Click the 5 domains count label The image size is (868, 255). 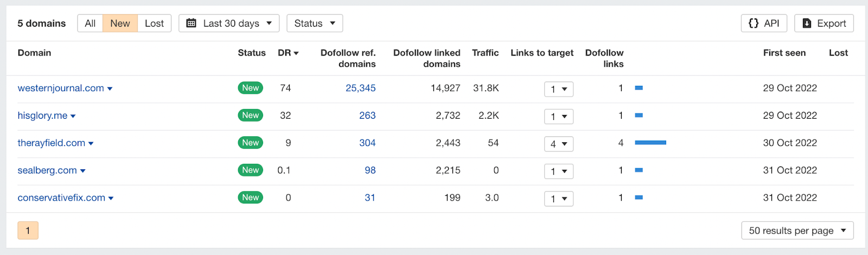(41, 23)
